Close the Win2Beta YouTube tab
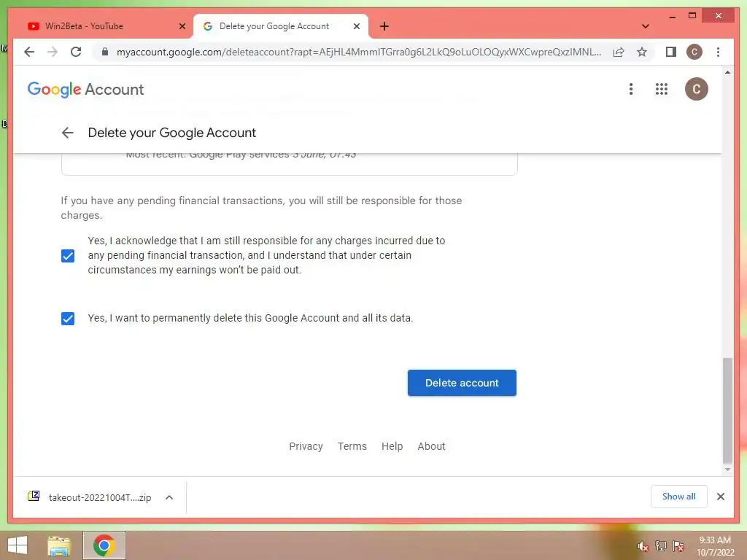747x560 pixels. tap(182, 26)
